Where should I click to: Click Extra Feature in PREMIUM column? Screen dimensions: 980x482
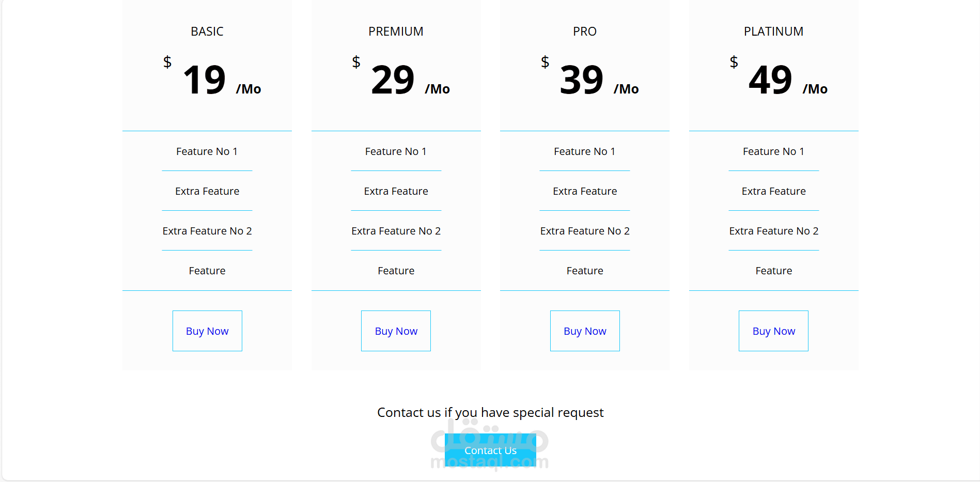(396, 191)
